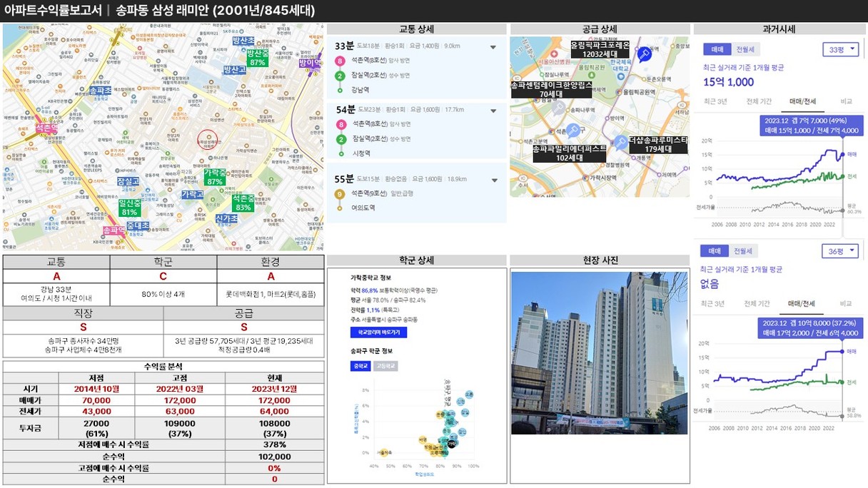Click the 방산초 school label on map

(243, 41)
